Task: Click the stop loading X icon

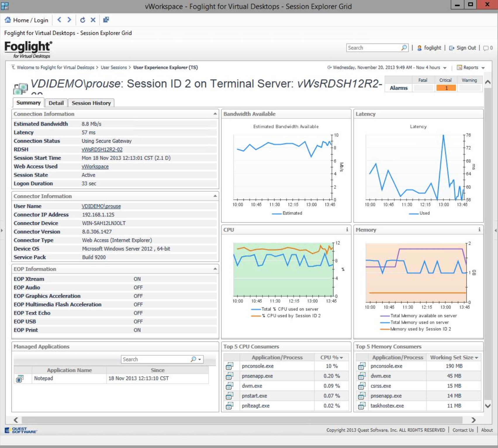Action: tap(93, 20)
